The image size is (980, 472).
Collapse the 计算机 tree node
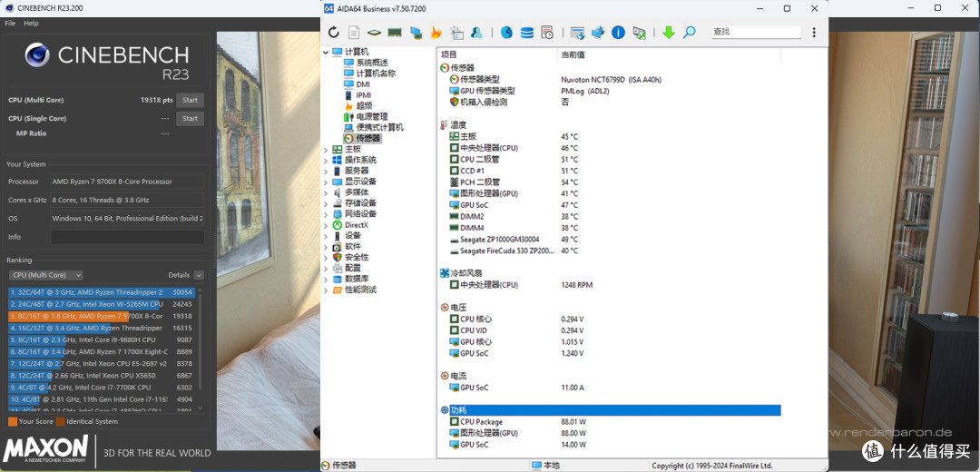coord(326,52)
